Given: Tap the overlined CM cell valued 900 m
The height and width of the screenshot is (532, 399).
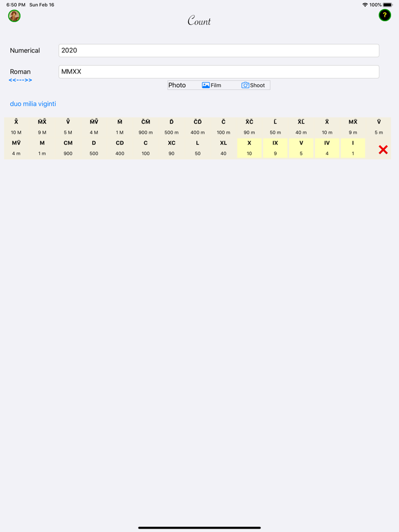Looking at the screenshot, I should [146, 127].
